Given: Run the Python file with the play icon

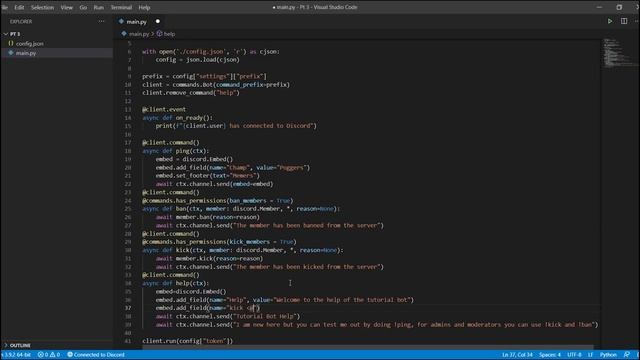Looking at the screenshot, I should click(610, 21).
